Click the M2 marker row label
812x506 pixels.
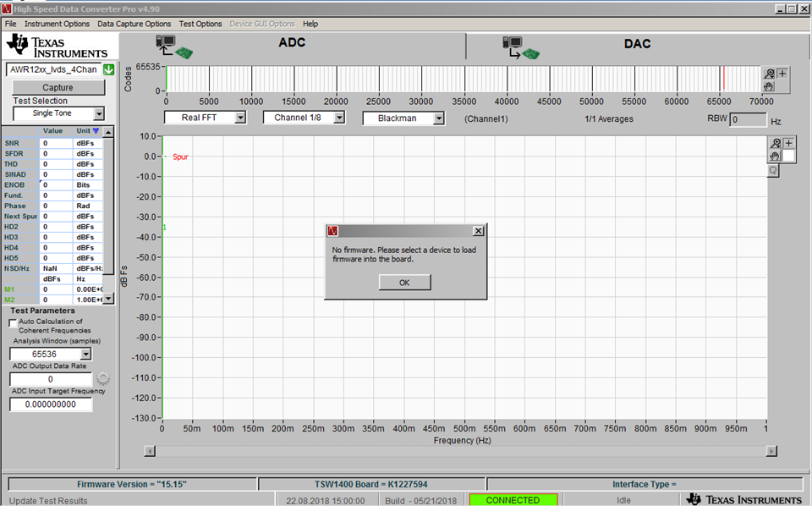click(9, 300)
